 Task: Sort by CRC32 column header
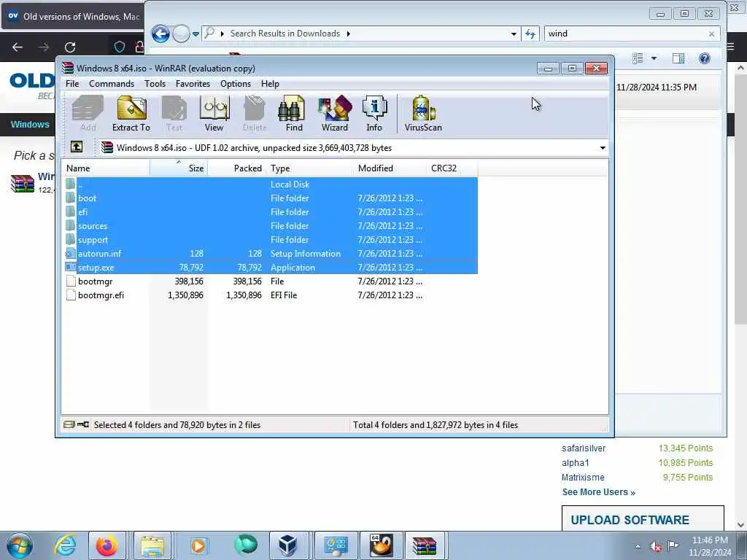click(452, 168)
